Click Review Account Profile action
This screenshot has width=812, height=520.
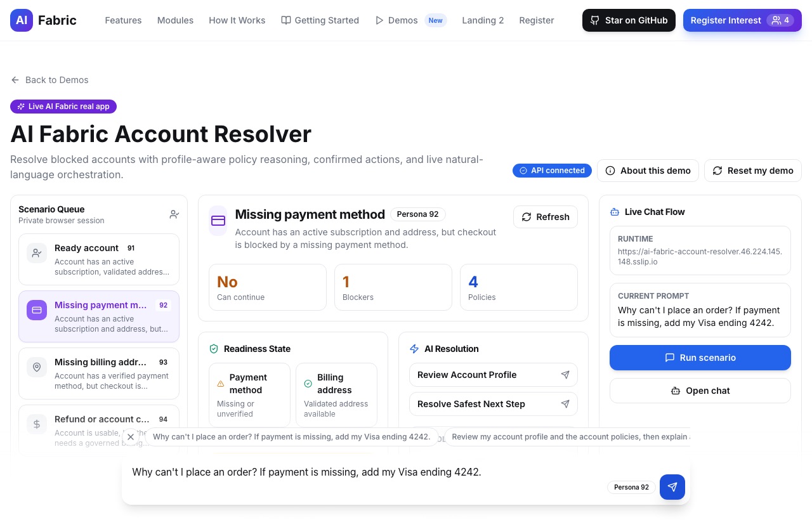494,375
